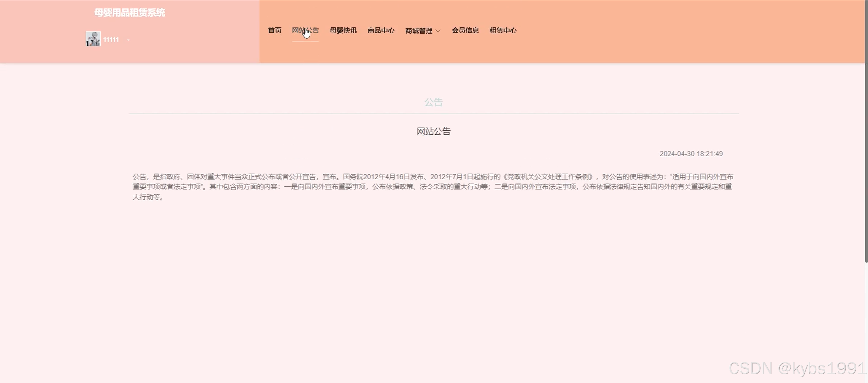Open the 商城管理 menu
Image resolution: width=868 pixels, height=383 pixels.
pyautogui.click(x=419, y=31)
